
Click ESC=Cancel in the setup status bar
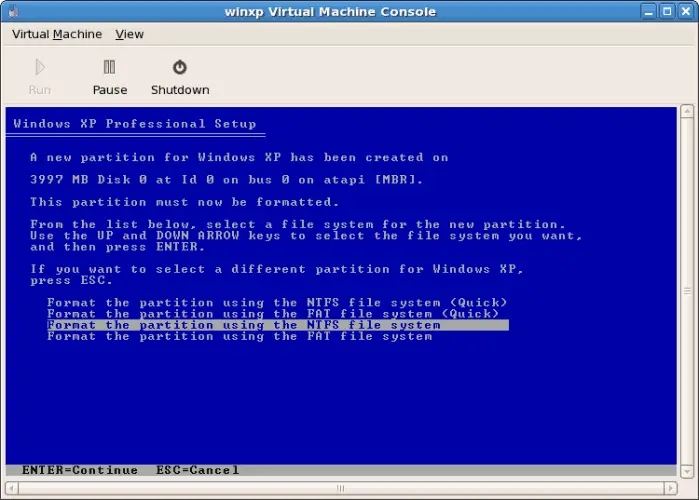pyautogui.click(x=198, y=470)
